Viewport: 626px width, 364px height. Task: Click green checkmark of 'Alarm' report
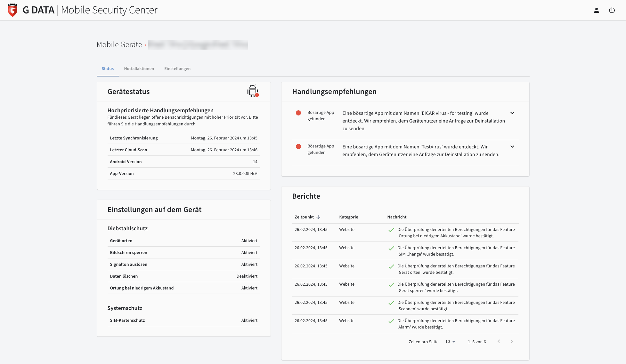pyautogui.click(x=391, y=321)
